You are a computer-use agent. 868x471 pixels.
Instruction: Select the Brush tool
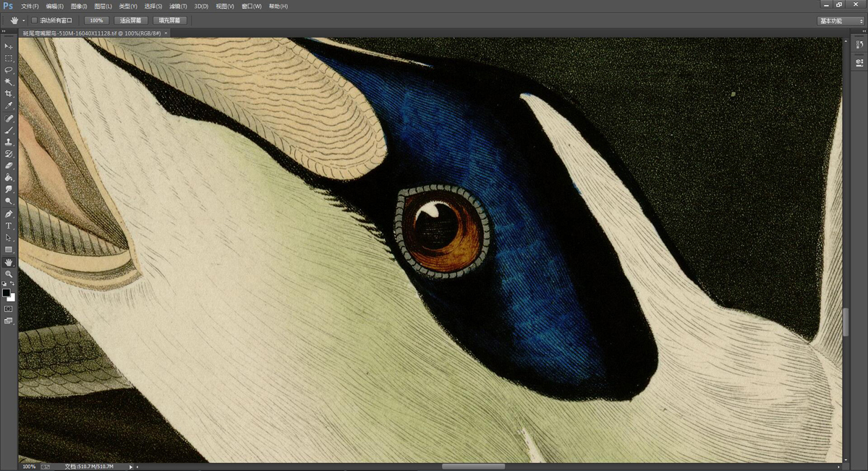click(9, 130)
